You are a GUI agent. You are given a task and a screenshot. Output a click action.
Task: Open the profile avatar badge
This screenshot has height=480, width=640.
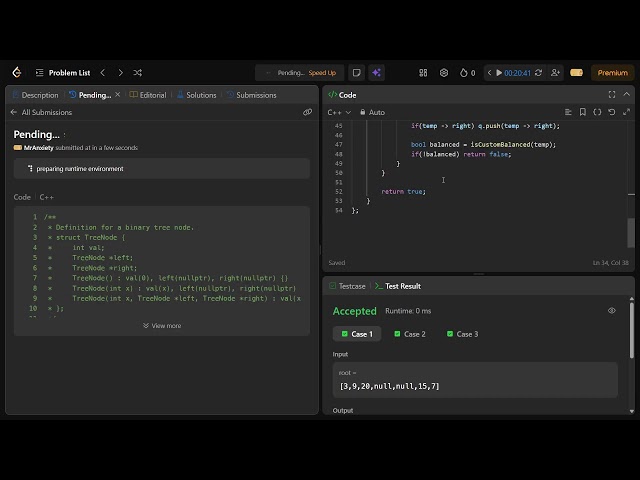(576, 73)
